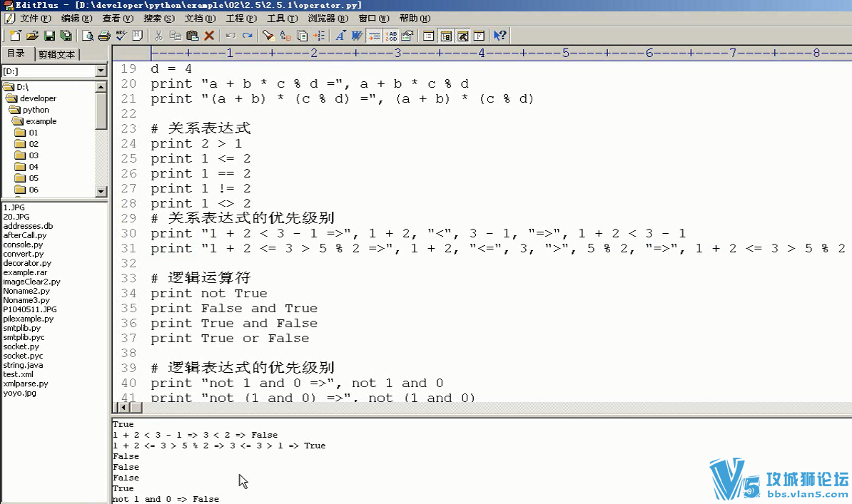This screenshot has height=504, width=852.
Task: Select file decorator.py
Action: point(27,263)
